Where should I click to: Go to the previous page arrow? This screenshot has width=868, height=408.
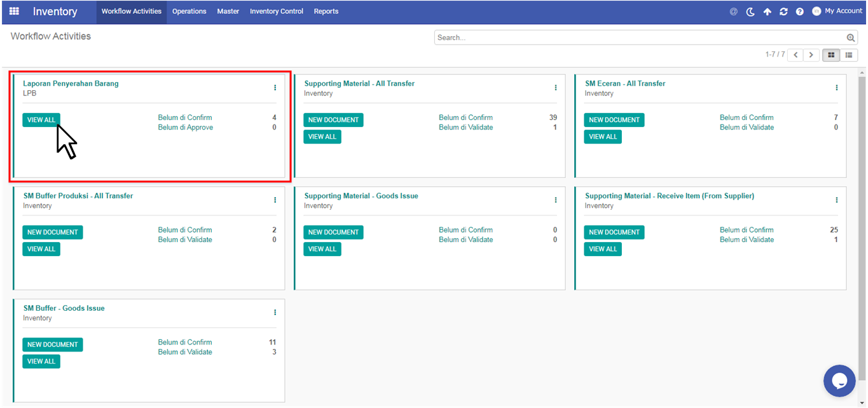point(796,55)
